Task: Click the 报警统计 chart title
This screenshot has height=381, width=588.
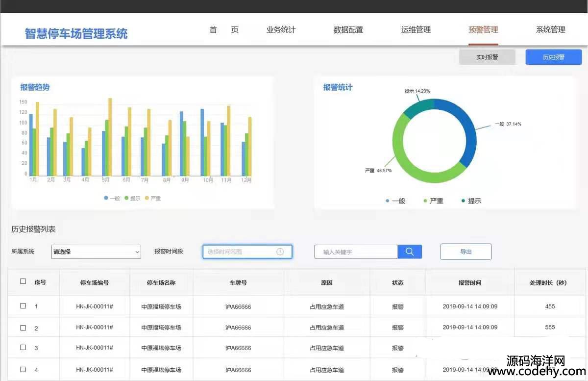Action: (338, 87)
